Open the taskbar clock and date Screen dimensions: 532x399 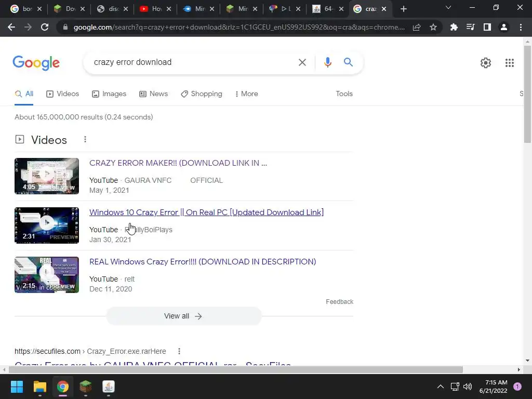click(x=494, y=387)
